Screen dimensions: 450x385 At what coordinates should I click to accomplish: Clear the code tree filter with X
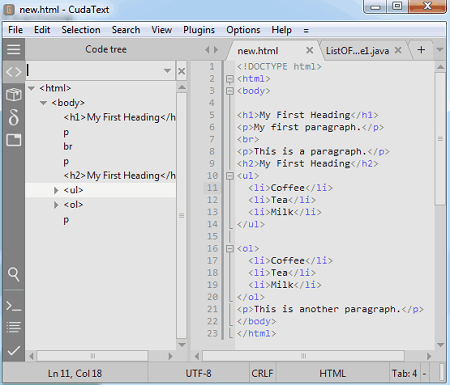click(x=182, y=71)
